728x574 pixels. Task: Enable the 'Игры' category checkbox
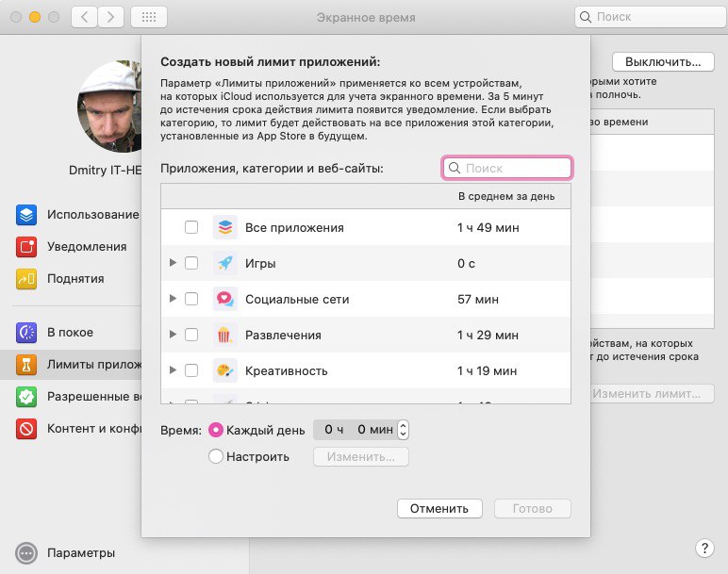pos(191,263)
